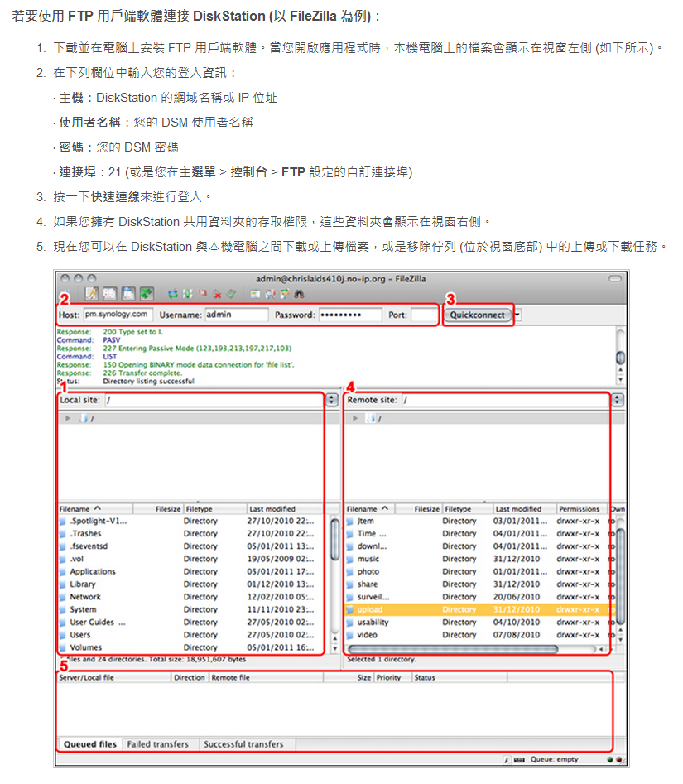Toggle the local directory tree icon
The width and height of the screenshot is (683, 784).
tap(110, 294)
